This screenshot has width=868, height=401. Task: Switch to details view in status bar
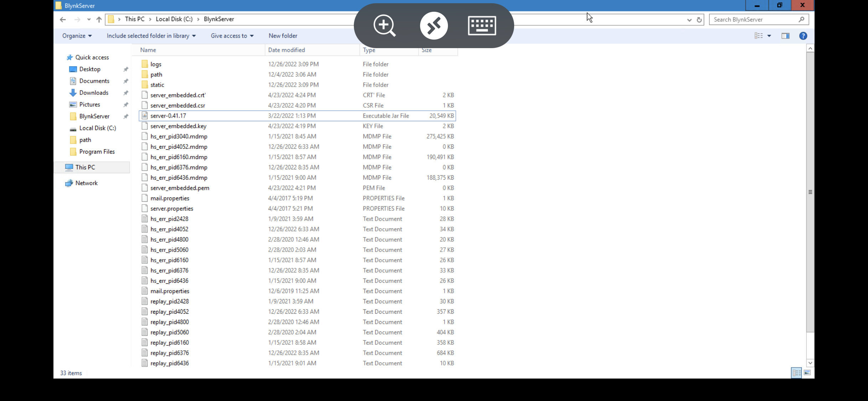[x=796, y=373]
